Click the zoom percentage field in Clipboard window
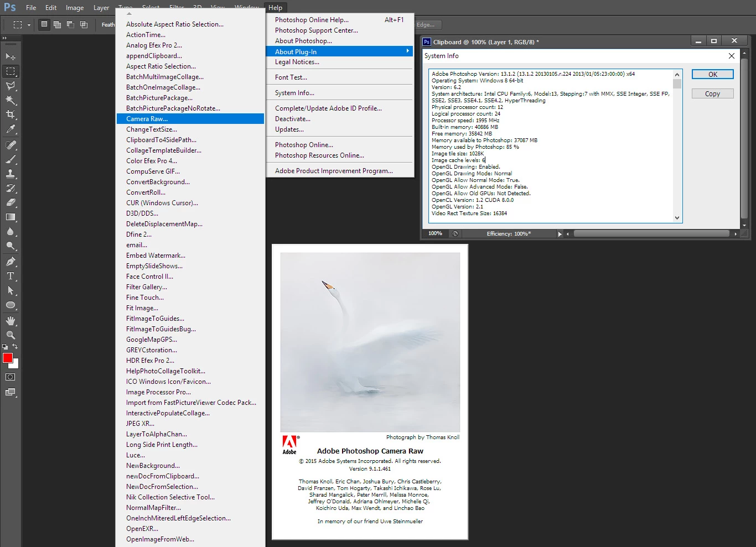The height and width of the screenshot is (547, 756). (x=436, y=234)
